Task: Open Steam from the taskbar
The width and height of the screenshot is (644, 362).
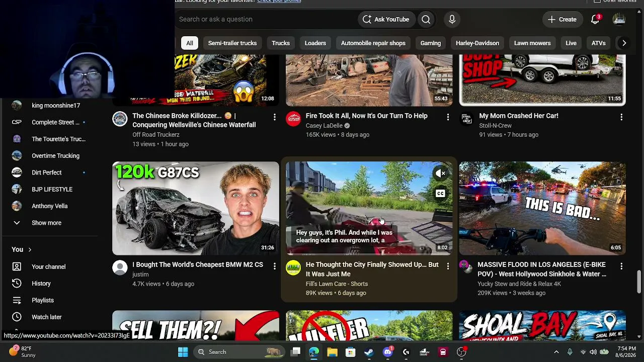Action: pos(369,352)
